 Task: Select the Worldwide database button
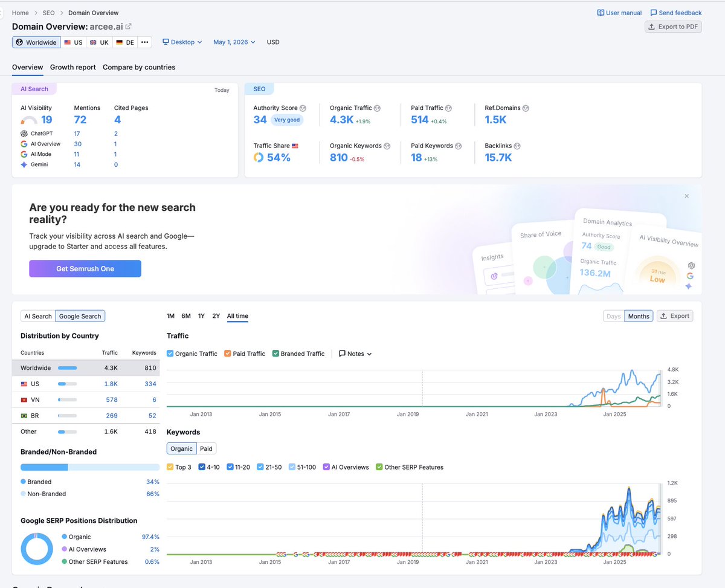(x=36, y=42)
